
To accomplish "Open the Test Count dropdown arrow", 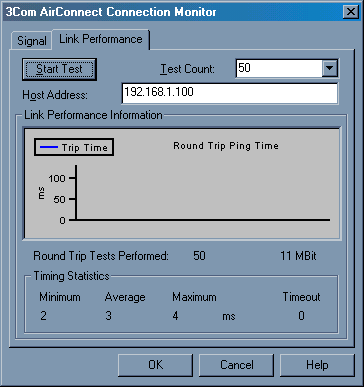I will click(x=330, y=68).
